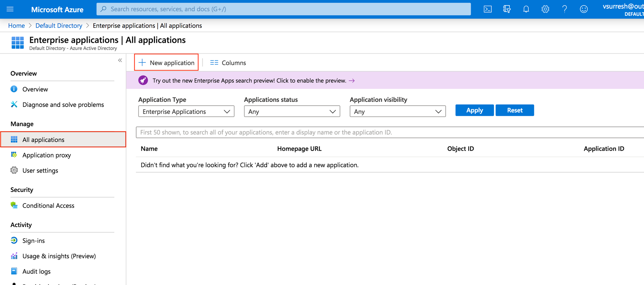Focus the application name search box
The image size is (644, 285).
(390, 132)
